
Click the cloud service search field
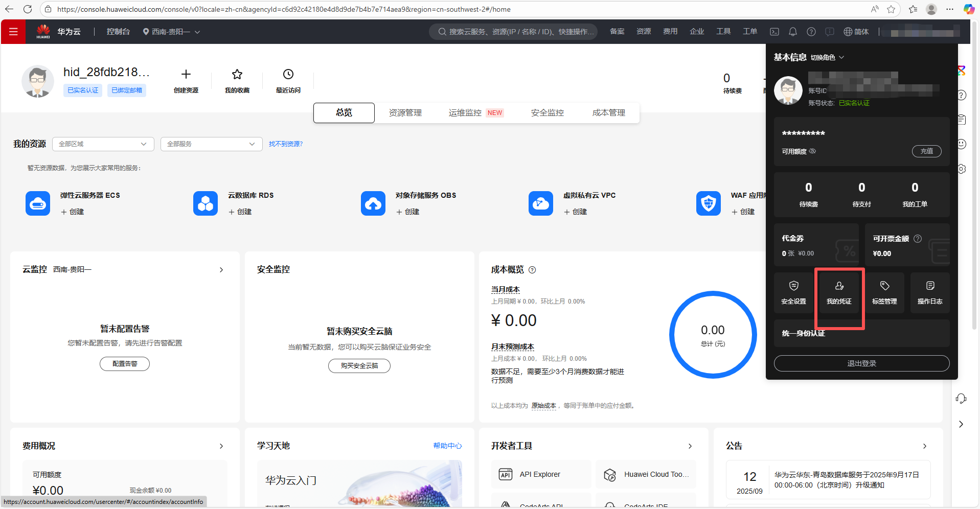[x=513, y=32]
